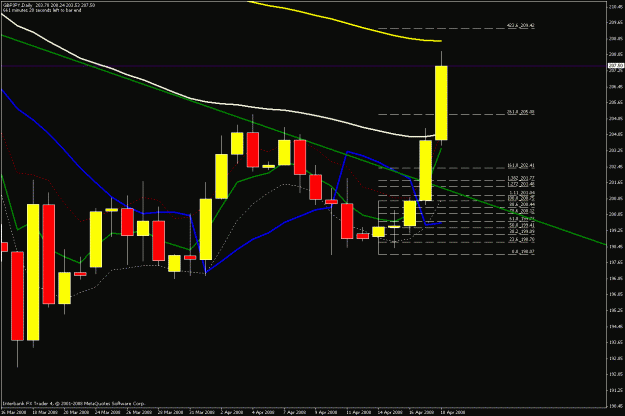Click the 31 Mar 2008 date label
Viewport: 625px width, 416px height.
click(202, 412)
